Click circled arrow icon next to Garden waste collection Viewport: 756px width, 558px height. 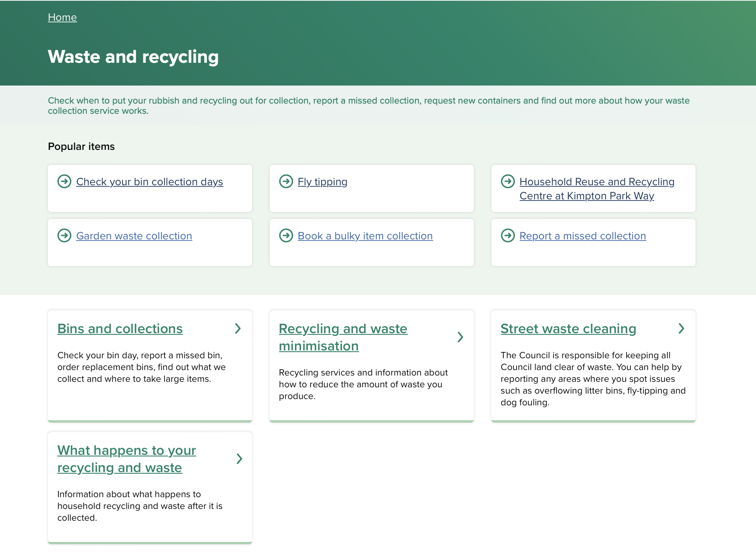[64, 235]
